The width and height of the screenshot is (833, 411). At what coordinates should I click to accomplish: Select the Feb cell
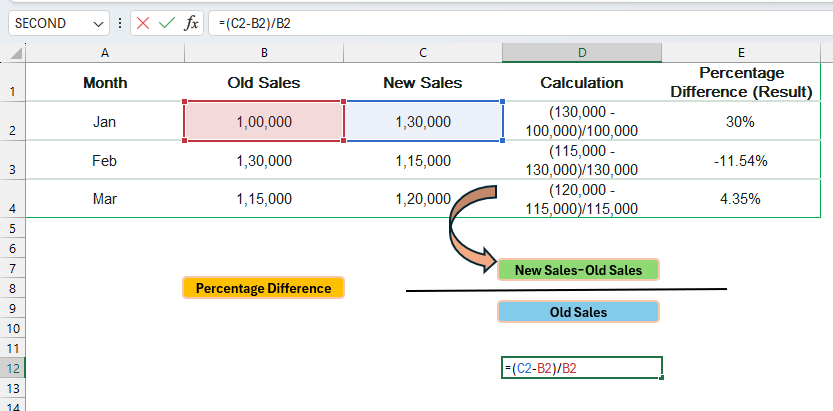105,160
